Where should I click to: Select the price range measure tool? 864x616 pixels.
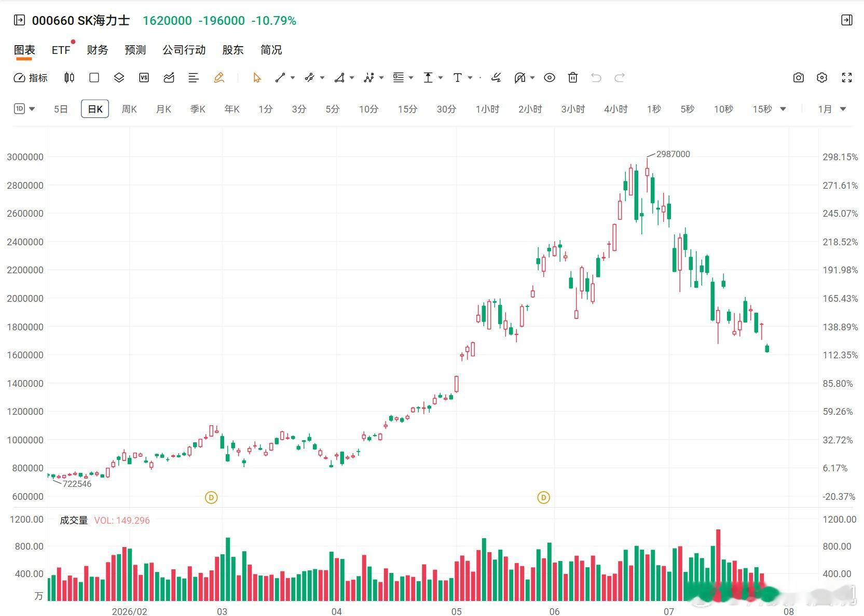click(428, 78)
